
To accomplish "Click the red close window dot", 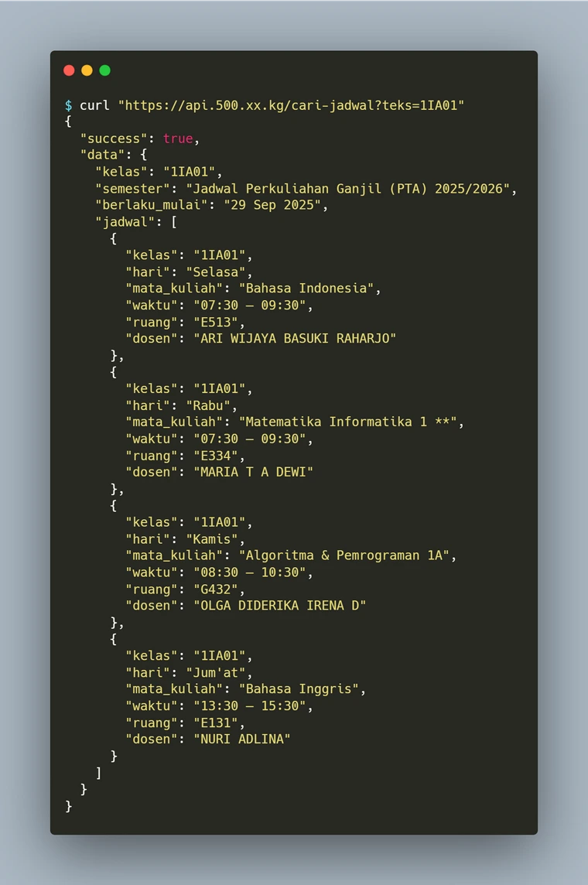I will pyautogui.click(x=69, y=70).
